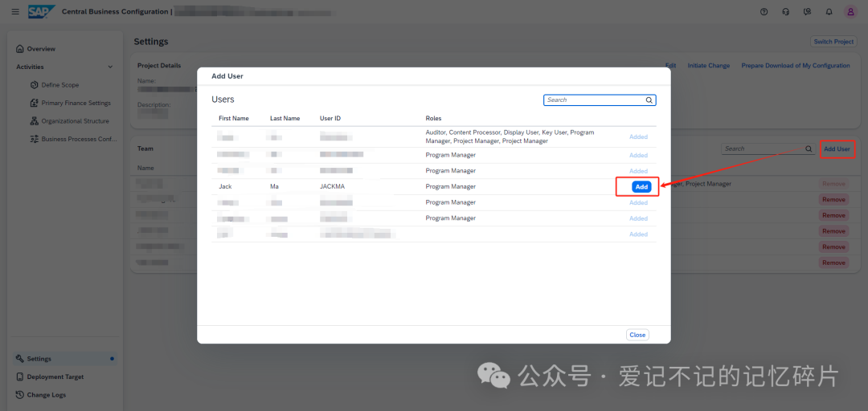Click the Central Business Configuration title
Image resolution: width=868 pixels, height=411 pixels.
point(115,11)
